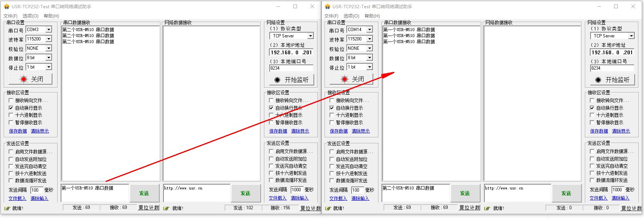Click the red 关闭 serial button in COM3 window
Viewport: 644px width, 219px height.
[x=31, y=79]
